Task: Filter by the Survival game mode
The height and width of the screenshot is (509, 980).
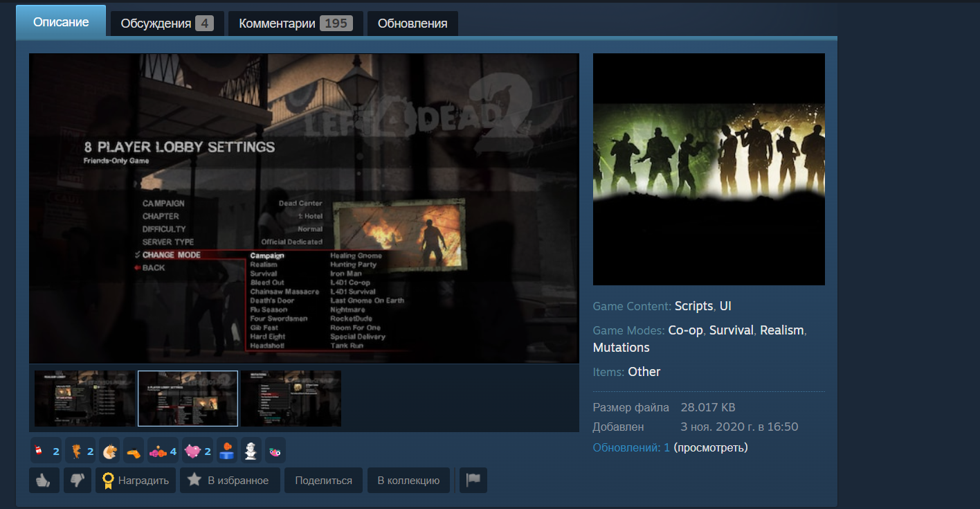Action: pyautogui.click(x=732, y=330)
